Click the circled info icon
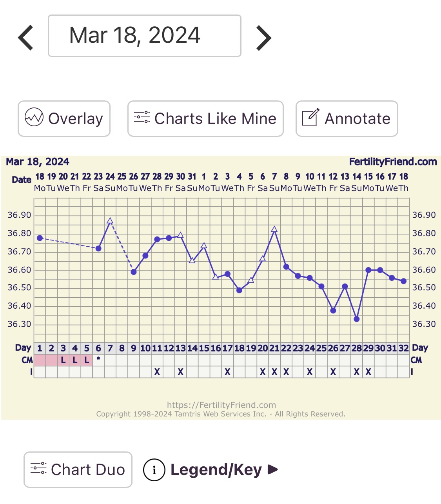Image resolution: width=441 pixels, height=504 pixels. pyautogui.click(x=154, y=469)
